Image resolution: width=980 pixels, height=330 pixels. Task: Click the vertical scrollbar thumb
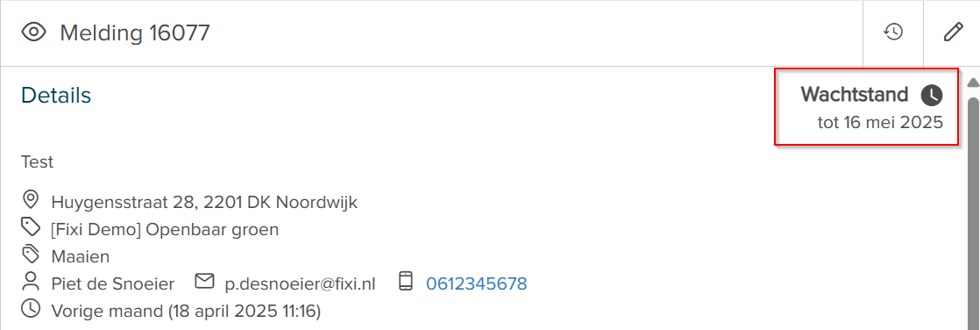coord(973,213)
